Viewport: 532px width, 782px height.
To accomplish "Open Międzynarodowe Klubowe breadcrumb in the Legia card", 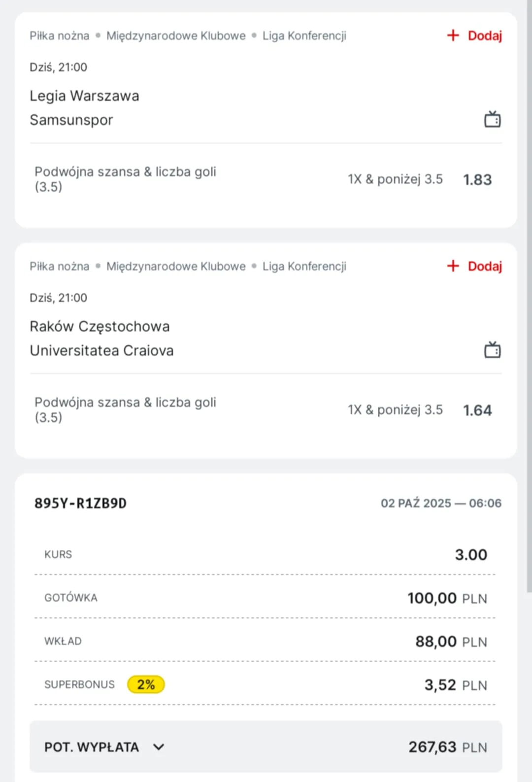I will tap(176, 36).
